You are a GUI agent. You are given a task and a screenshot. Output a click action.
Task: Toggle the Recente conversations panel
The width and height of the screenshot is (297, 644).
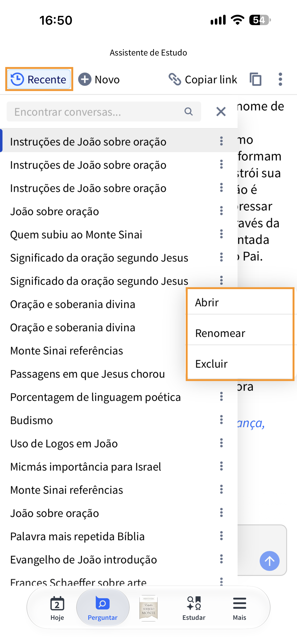(39, 79)
